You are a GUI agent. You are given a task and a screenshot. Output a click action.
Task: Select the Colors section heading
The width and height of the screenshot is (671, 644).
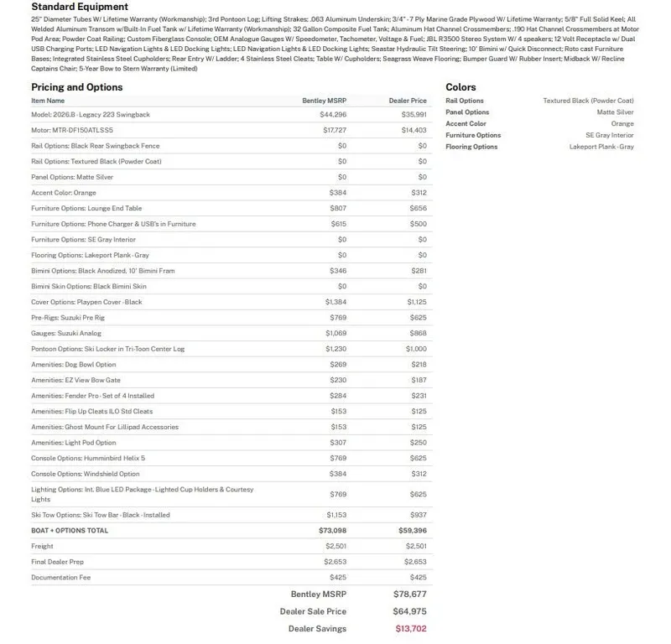[x=460, y=87]
